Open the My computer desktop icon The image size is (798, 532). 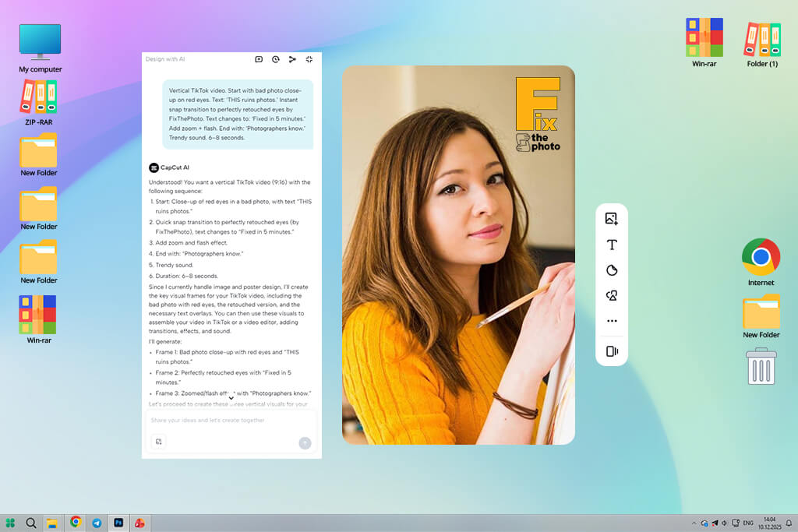click(x=41, y=48)
